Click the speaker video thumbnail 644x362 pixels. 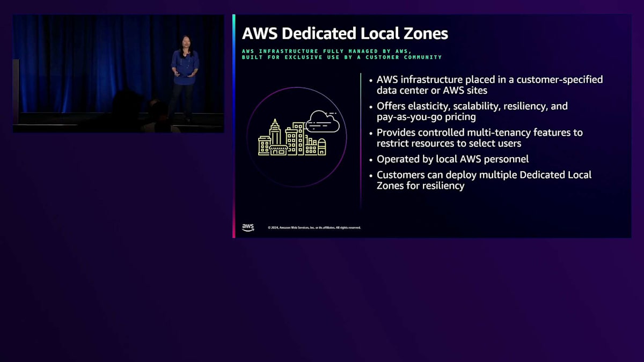pyautogui.click(x=118, y=73)
